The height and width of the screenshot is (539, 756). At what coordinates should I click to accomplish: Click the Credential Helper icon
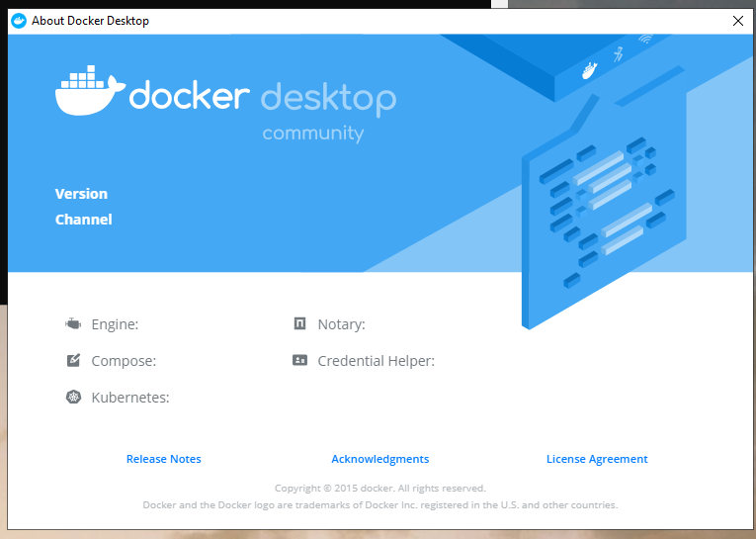click(299, 360)
